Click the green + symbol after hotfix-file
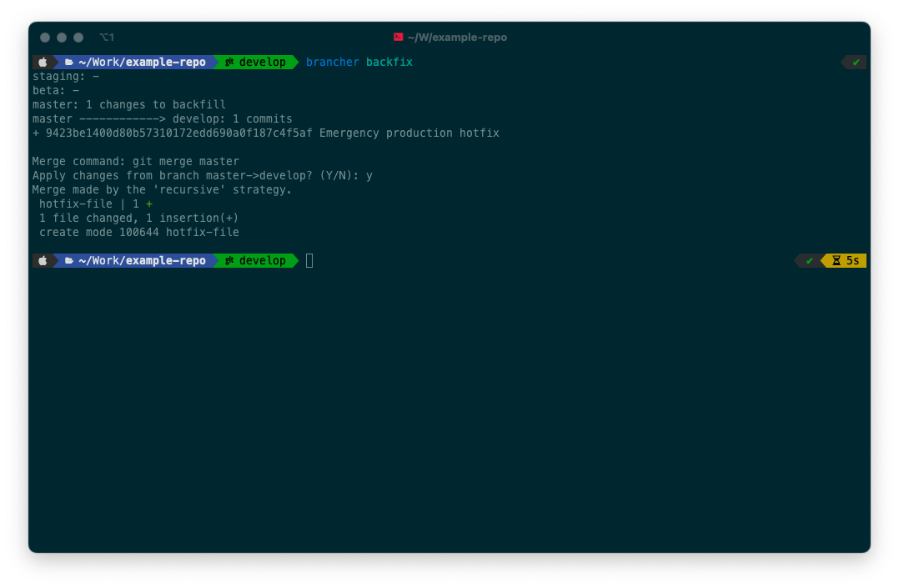The width and height of the screenshot is (899, 588). (x=149, y=204)
